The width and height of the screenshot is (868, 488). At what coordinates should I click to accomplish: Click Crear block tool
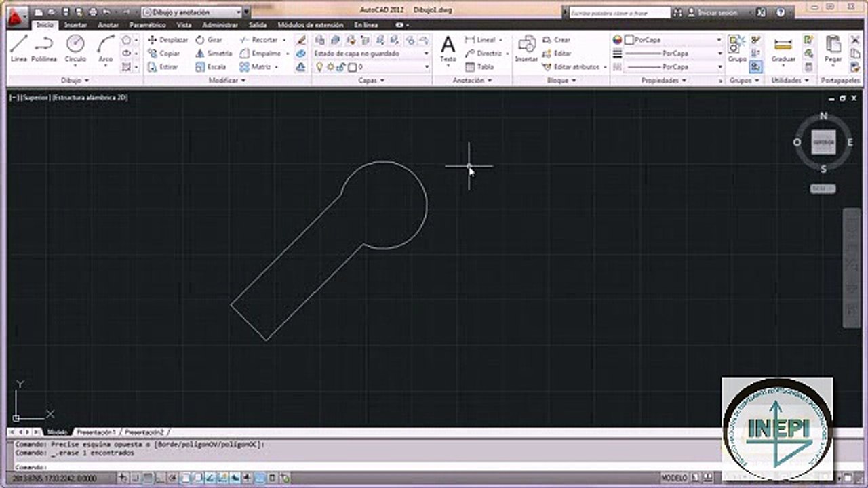pyautogui.click(x=557, y=40)
